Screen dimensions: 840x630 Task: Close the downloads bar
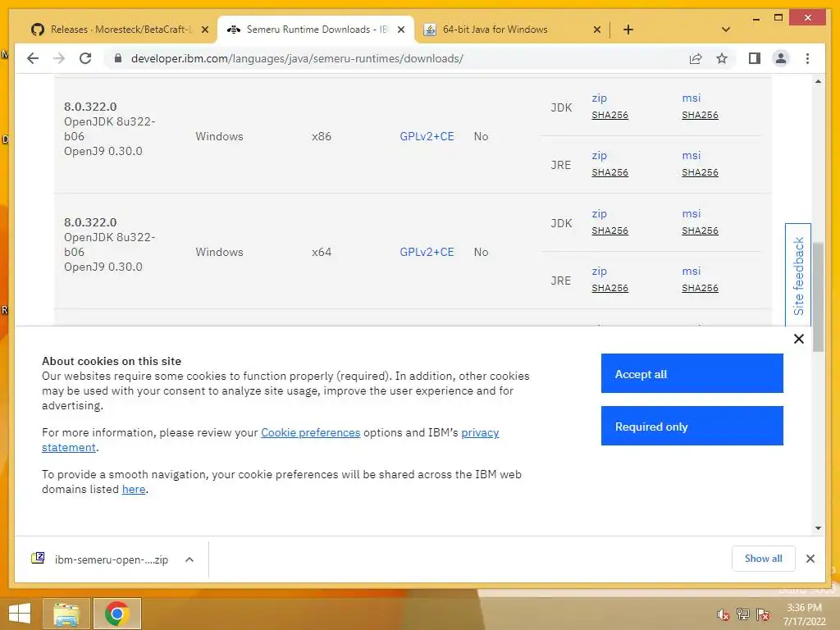[810, 559]
